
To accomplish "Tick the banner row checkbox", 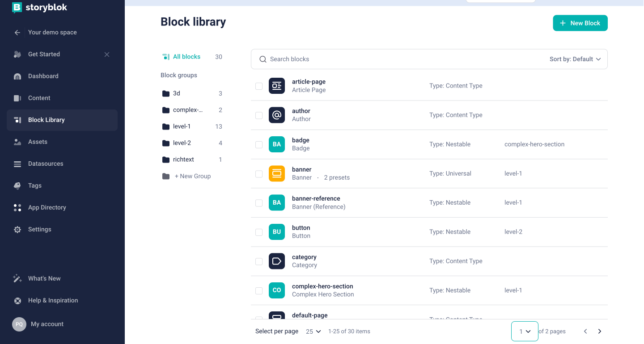I will (258, 173).
